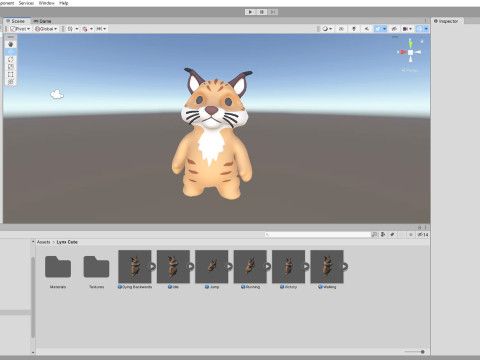Image resolution: width=480 pixels, height=360 pixels.
Task: Open snap increment dropdown
Action: (x=101, y=29)
